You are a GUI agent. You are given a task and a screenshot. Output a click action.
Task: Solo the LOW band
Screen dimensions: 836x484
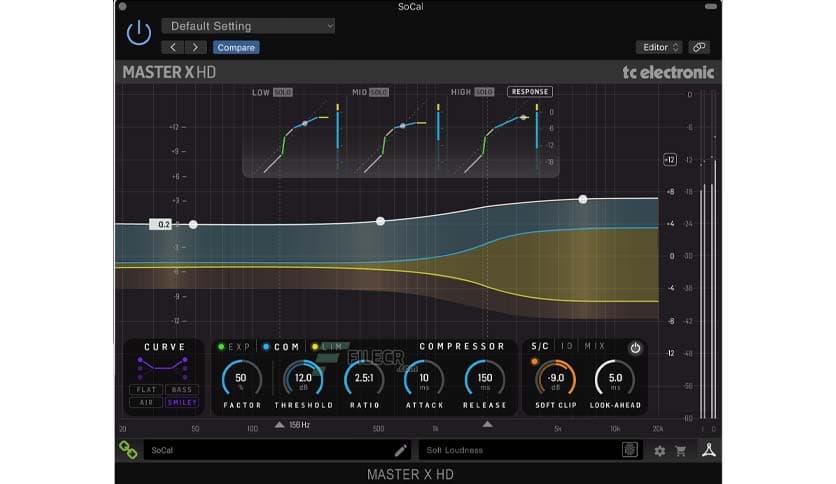pyautogui.click(x=283, y=92)
